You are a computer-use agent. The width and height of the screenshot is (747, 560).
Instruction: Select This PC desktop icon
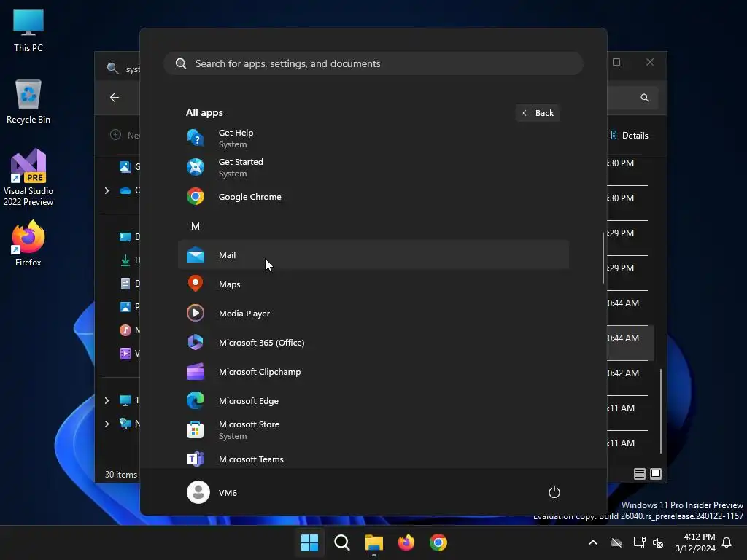pyautogui.click(x=28, y=30)
